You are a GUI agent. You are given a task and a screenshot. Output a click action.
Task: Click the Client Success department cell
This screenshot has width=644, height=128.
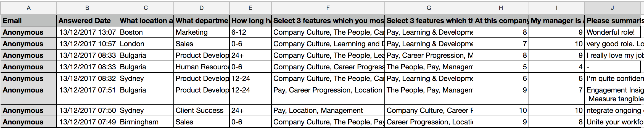point(202,110)
